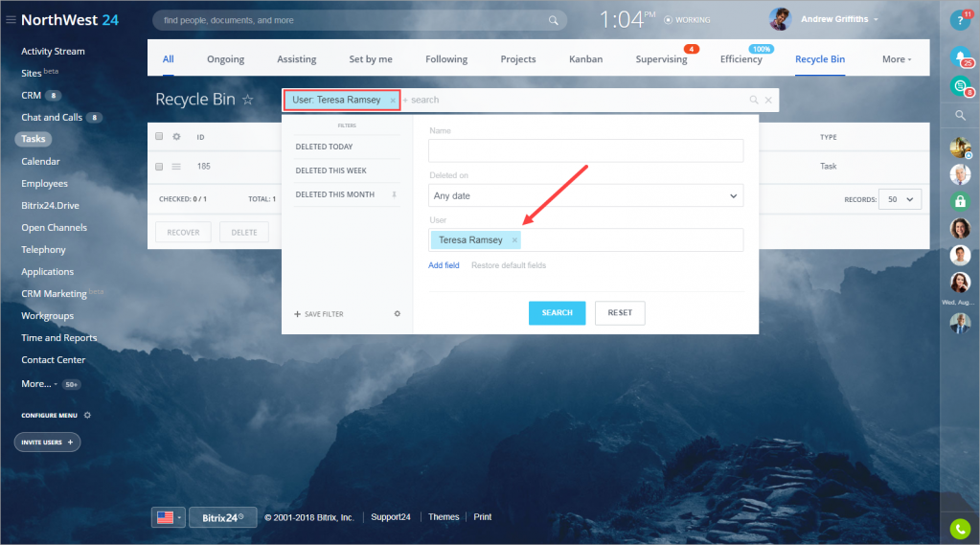This screenshot has width=980, height=545.
Task: Clear the filter search with the X icon
Action: coord(768,100)
